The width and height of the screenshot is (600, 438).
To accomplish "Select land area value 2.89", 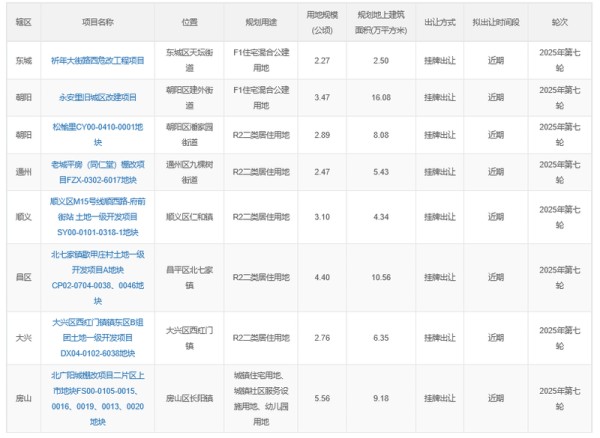I will coord(322,135).
